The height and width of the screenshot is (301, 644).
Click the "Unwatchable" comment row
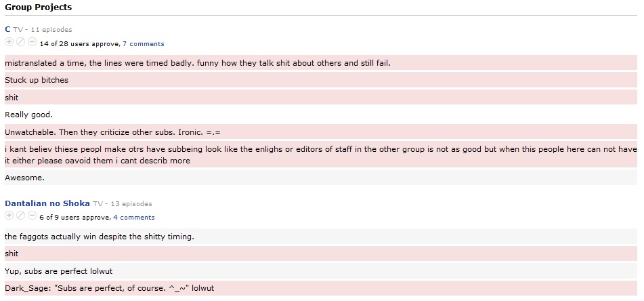321,132
